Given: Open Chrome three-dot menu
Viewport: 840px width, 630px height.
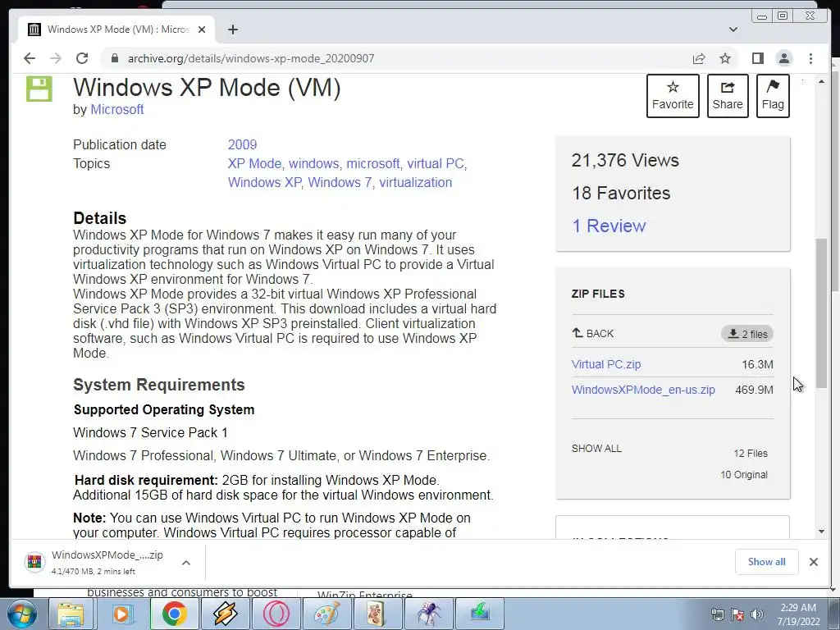Looking at the screenshot, I should coord(810,58).
